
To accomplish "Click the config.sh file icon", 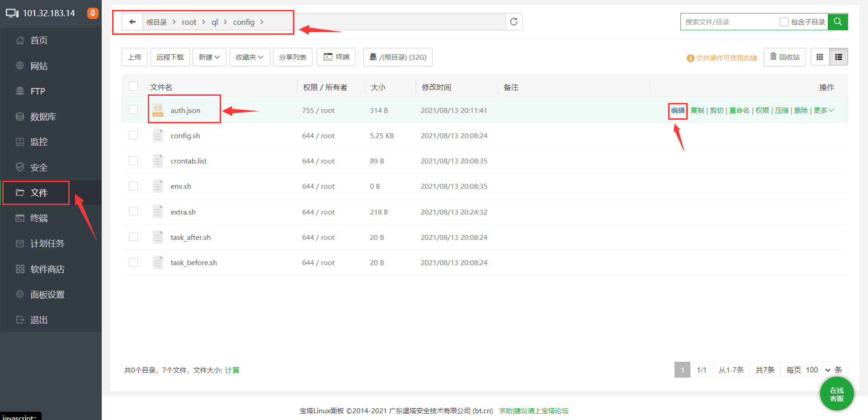I will [x=158, y=135].
